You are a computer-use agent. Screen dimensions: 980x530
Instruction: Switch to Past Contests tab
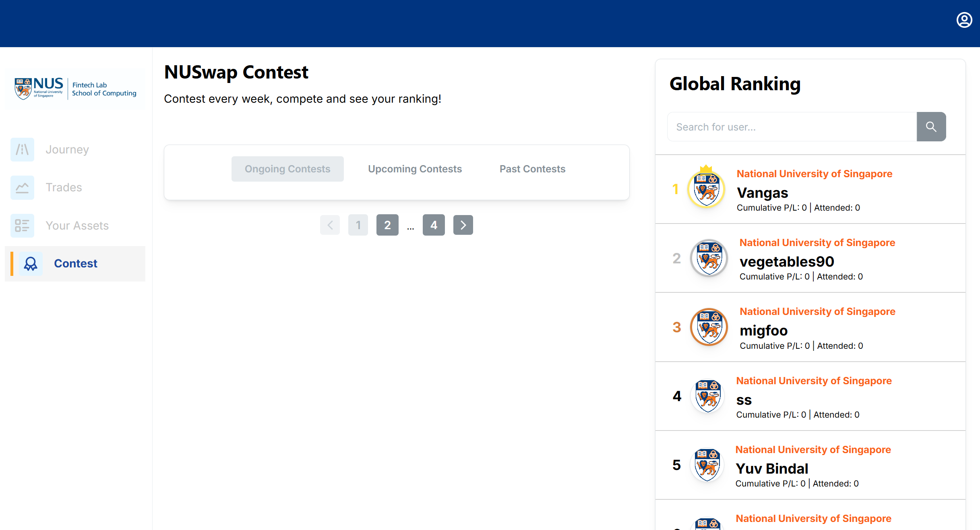(532, 169)
